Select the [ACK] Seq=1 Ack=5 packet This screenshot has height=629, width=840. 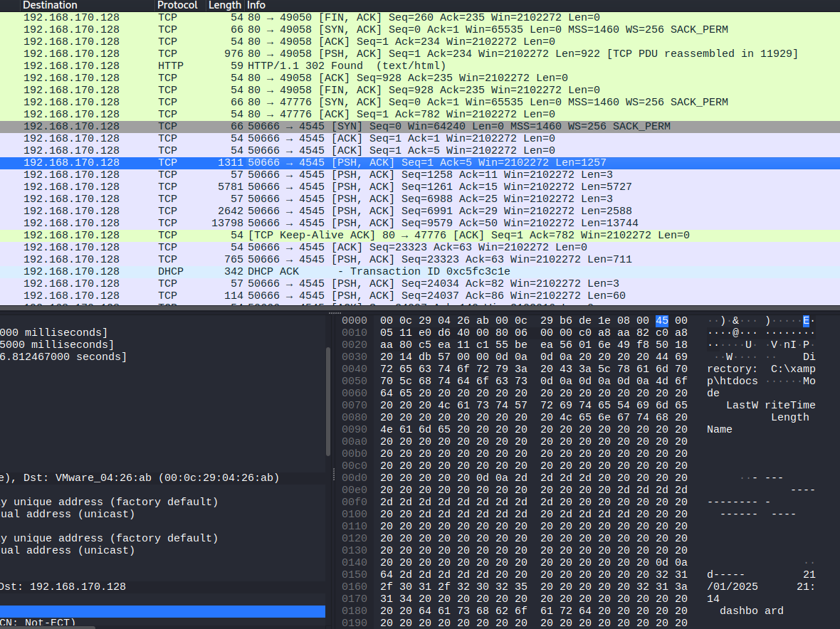[420, 150]
